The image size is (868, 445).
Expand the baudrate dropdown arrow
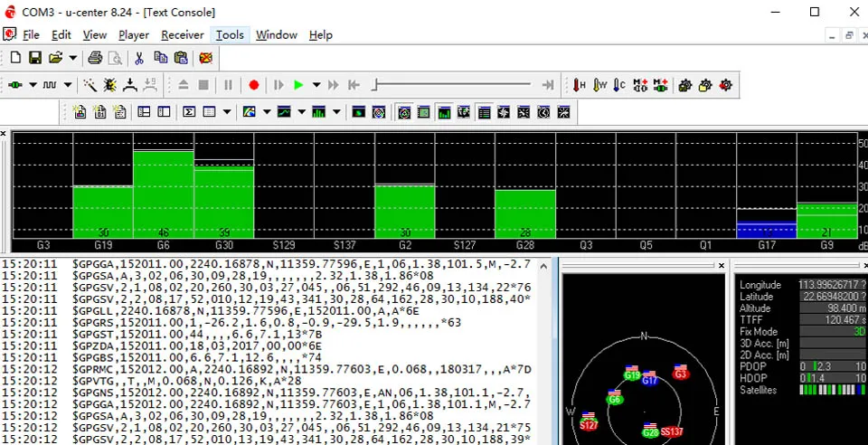pyautogui.click(x=68, y=85)
